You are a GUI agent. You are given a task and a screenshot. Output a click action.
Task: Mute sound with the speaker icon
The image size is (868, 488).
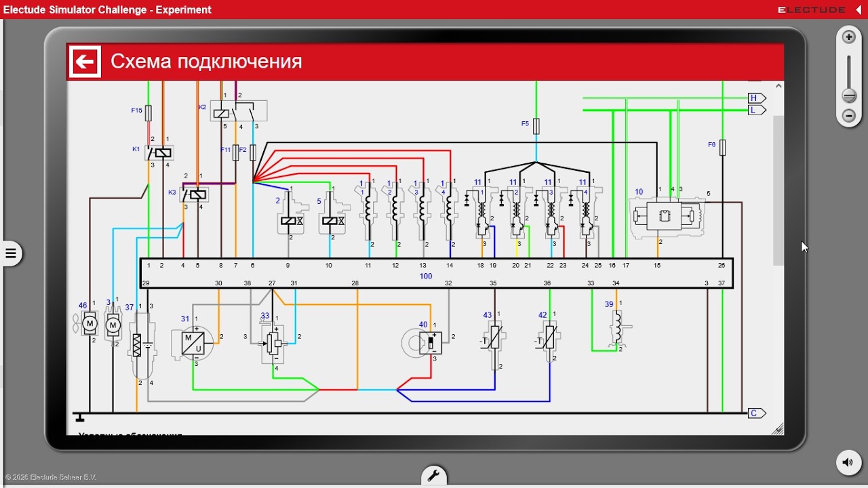848,463
